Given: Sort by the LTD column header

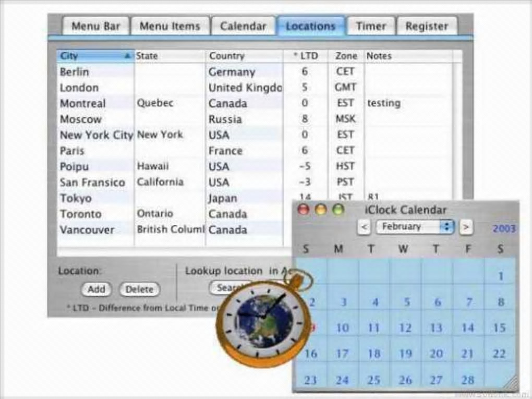Looking at the screenshot, I should pyautogui.click(x=306, y=56).
